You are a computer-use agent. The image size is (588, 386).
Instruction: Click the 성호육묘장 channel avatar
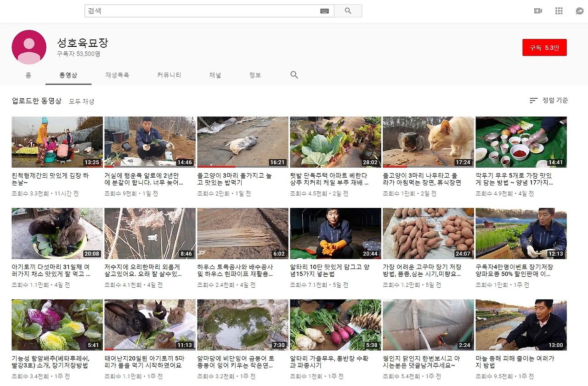pos(29,47)
